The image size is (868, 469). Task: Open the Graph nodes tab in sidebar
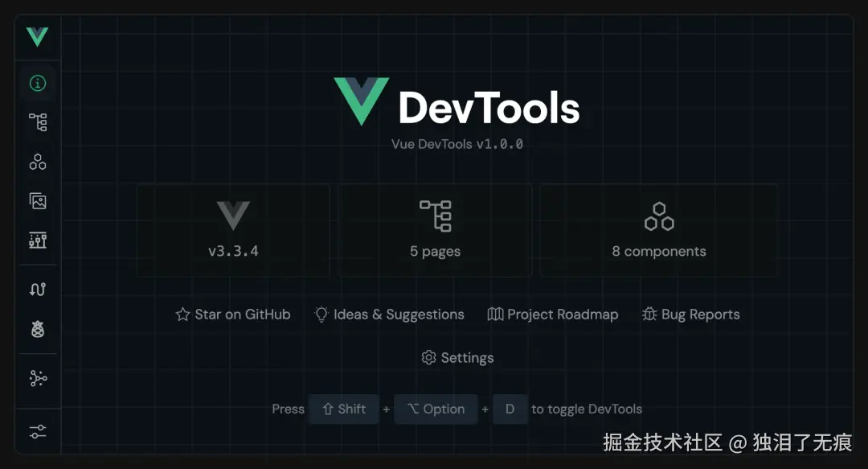coord(38,378)
